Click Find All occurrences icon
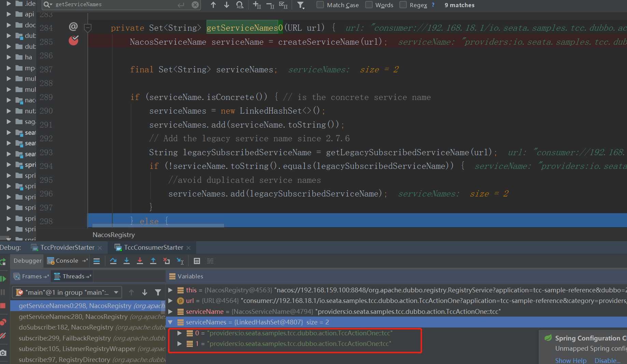This screenshot has width=627, height=364. pos(240,5)
